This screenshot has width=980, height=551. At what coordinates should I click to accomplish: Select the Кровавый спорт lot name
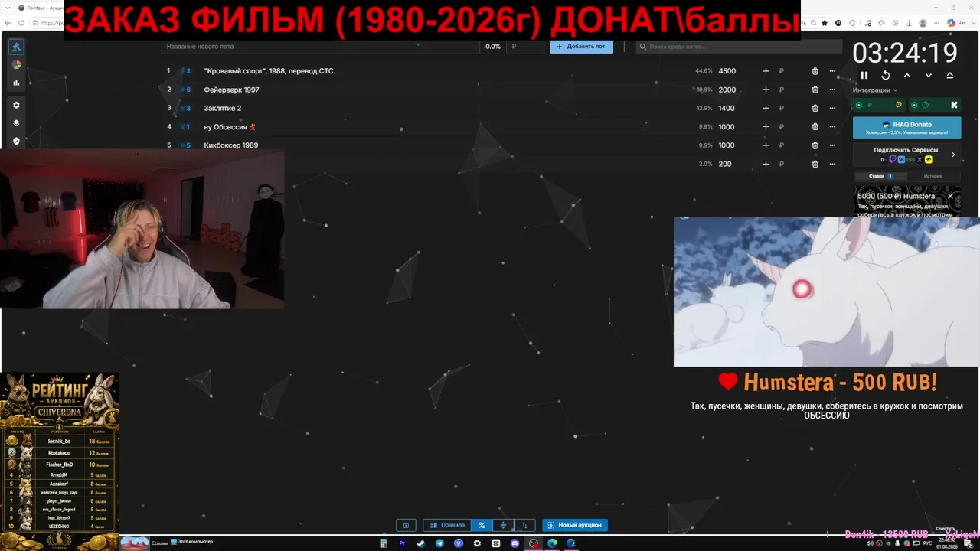pos(269,71)
